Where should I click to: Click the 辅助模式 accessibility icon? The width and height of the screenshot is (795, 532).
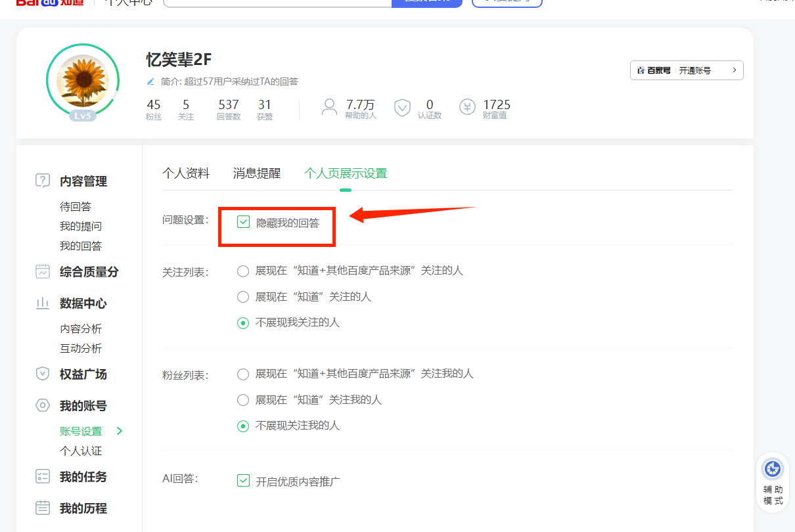[773, 470]
